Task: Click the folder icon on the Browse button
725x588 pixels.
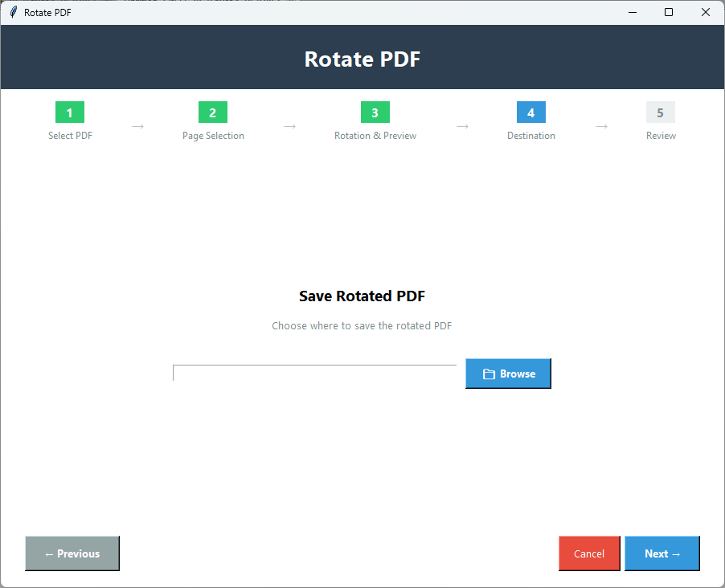Action: (489, 373)
